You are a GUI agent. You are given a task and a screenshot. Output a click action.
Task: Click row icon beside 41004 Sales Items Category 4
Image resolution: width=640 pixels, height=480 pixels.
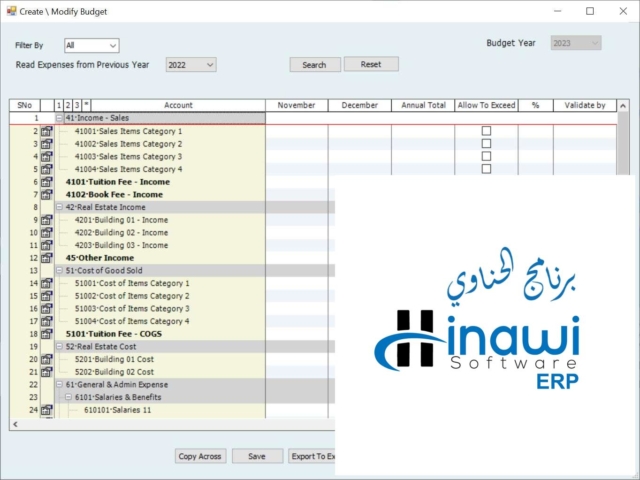[x=47, y=169]
